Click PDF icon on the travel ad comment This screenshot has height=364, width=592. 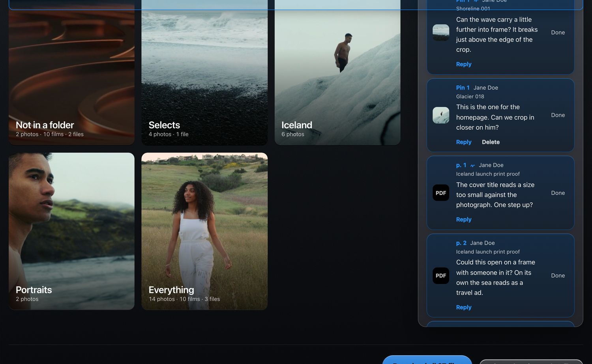click(x=441, y=276)
